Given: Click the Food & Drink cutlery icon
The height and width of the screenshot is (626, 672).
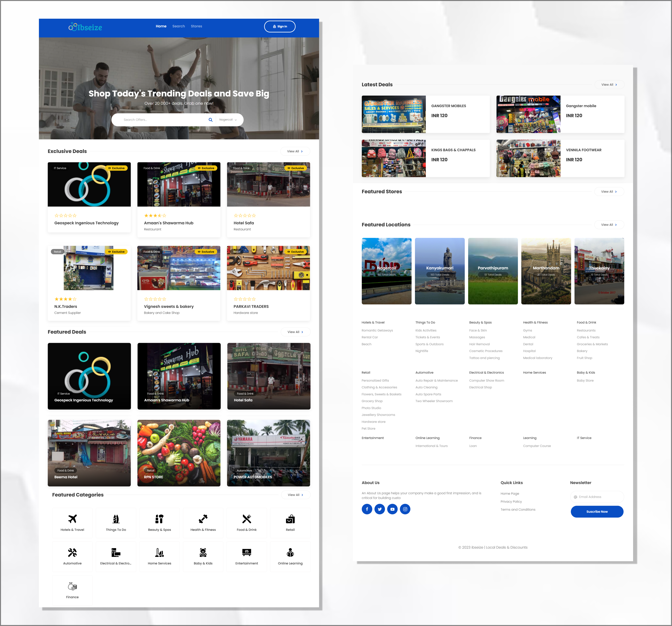Looking at the screenshot, I should [247, 519].
